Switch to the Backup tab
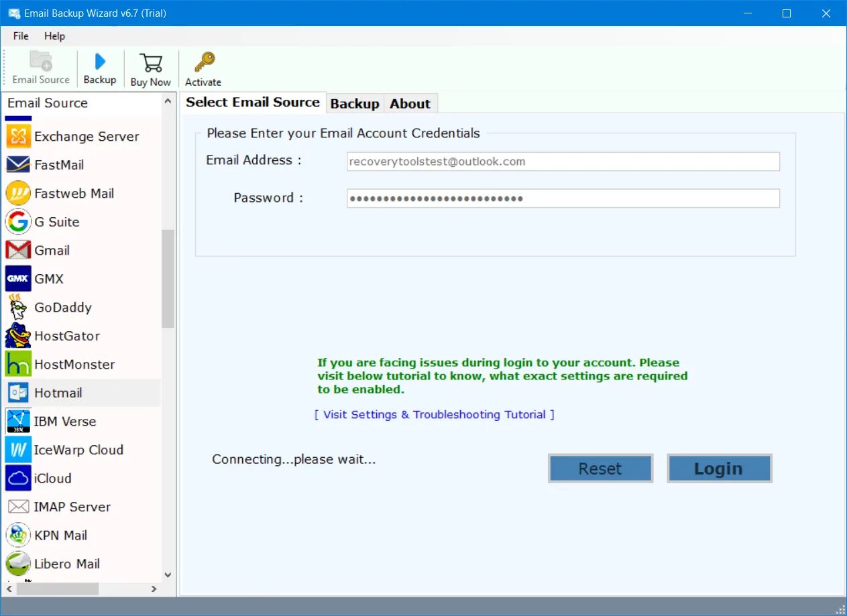Image resolution: width=847 pixels, height=616 pixels. [355, 103]
